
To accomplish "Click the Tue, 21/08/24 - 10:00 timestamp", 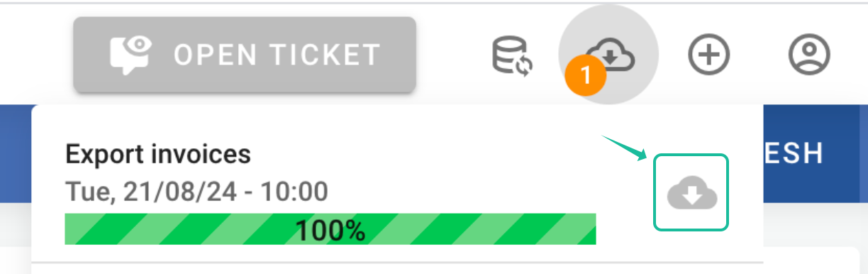I will (x=196, y=191).
